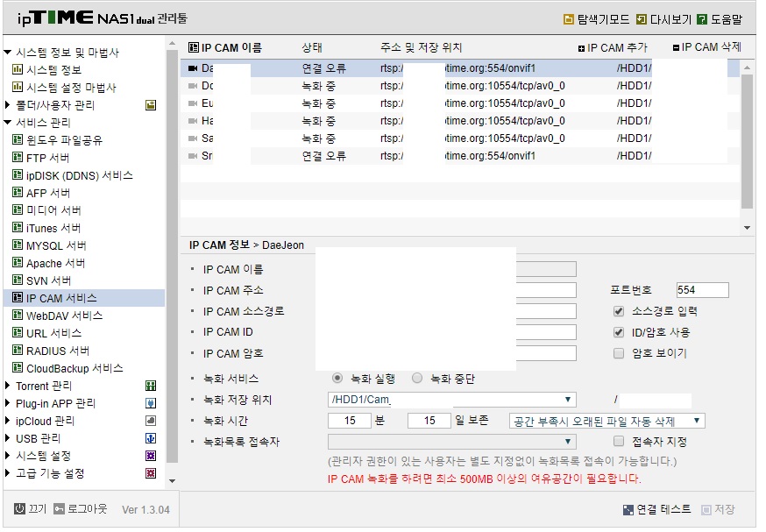Viewport: 766px width, 532px height.
Task: Click the 로그아웃 logout icon
Action: click(x=59, y=509)
